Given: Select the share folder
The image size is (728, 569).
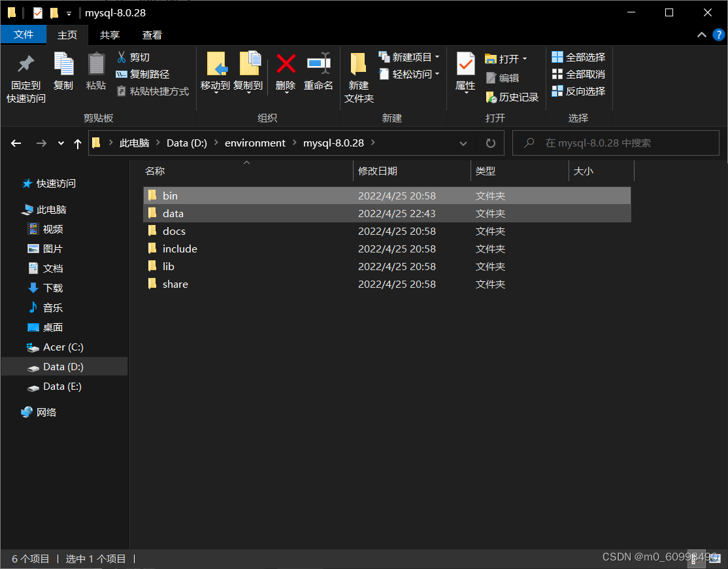Looking at the screenshot, I should click(388, 284).
